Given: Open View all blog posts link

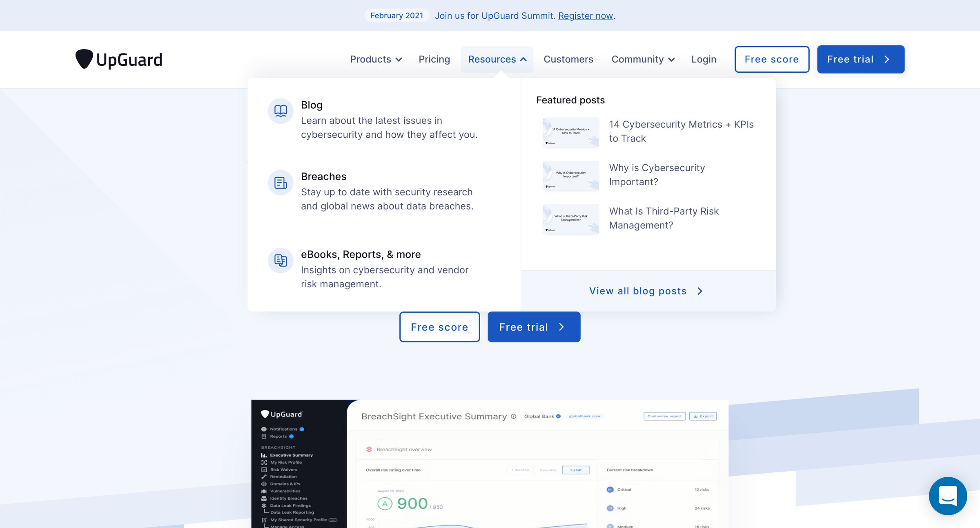Looking at the screenshot, I should pos(646,291).
